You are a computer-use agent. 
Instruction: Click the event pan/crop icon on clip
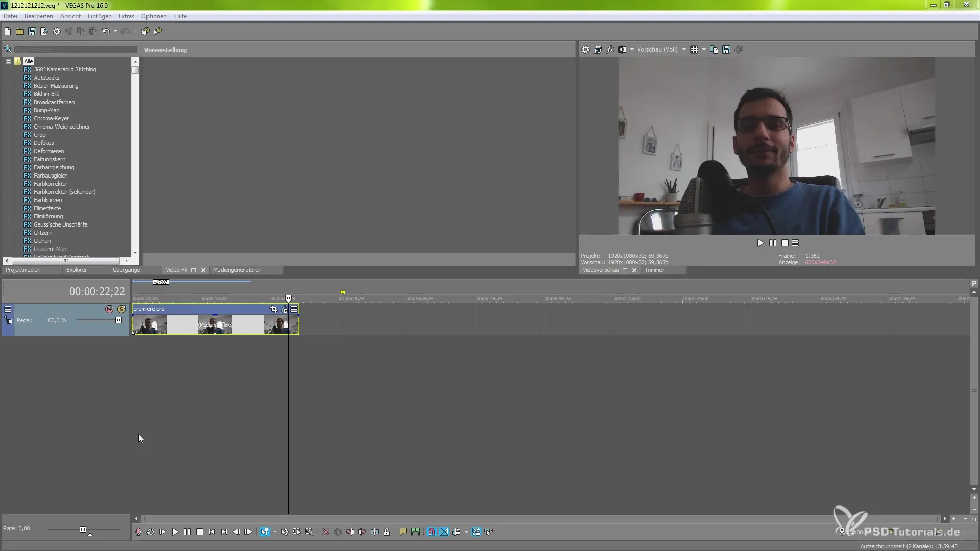[x=274, y=309]
